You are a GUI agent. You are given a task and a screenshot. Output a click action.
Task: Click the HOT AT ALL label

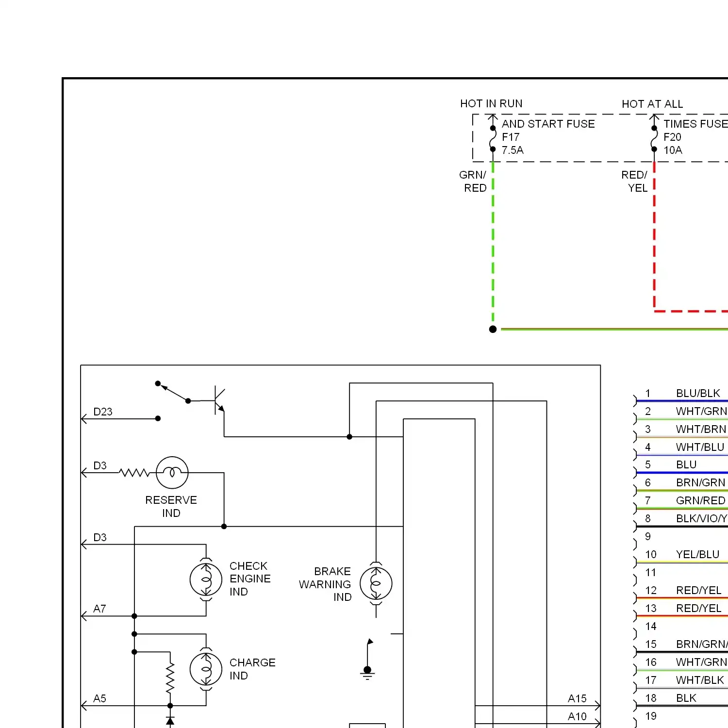(652, 104)
